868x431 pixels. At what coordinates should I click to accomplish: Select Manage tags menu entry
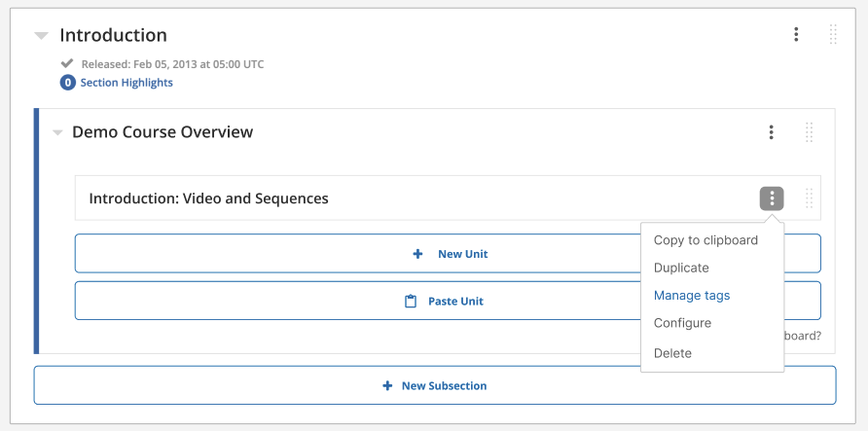coord(692,296)
